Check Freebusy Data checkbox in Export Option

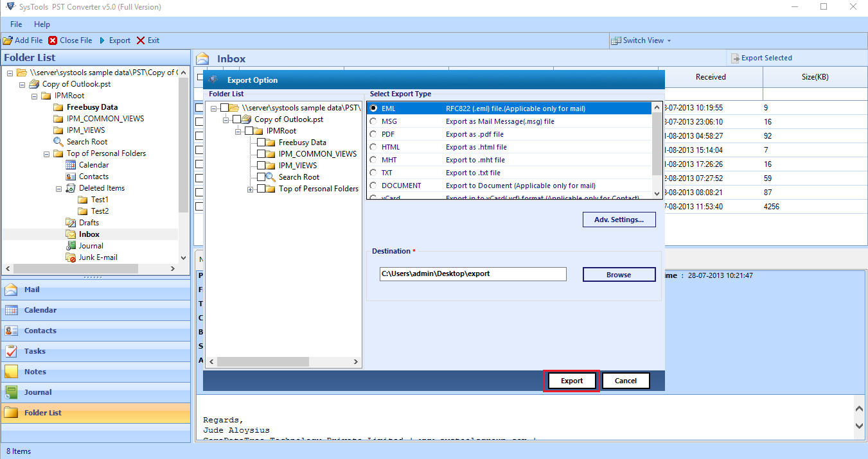(x=261, y=143)
